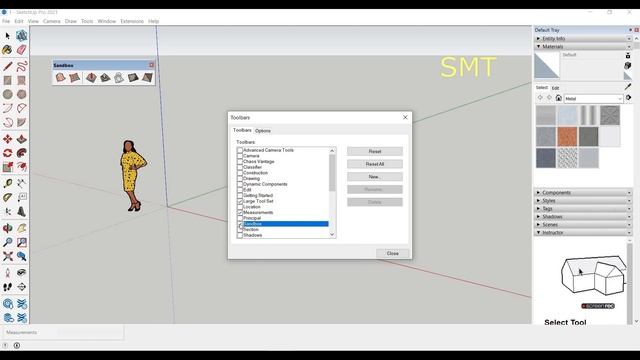Choose the Position Camera tool
This screenshot has height=360, width=640.
(8, 273)
